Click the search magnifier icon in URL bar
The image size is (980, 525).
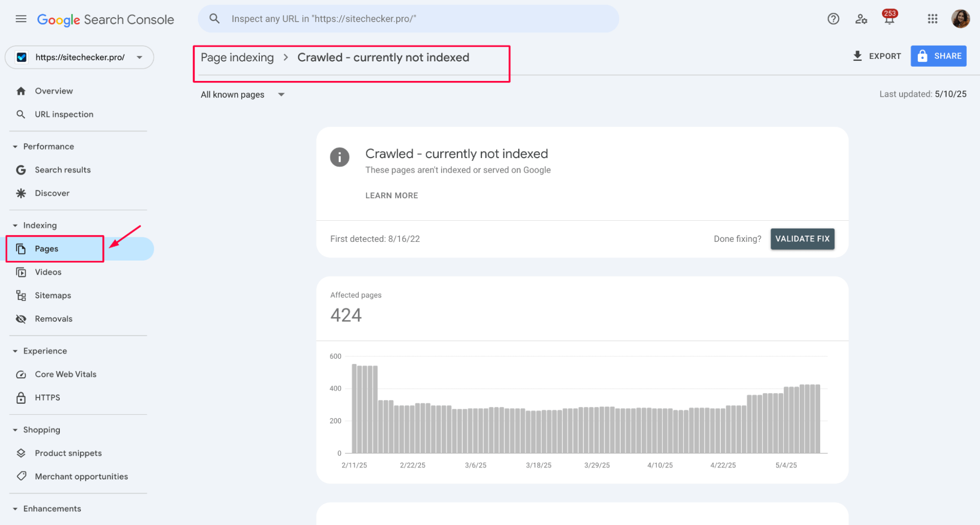tap(214, 19)
